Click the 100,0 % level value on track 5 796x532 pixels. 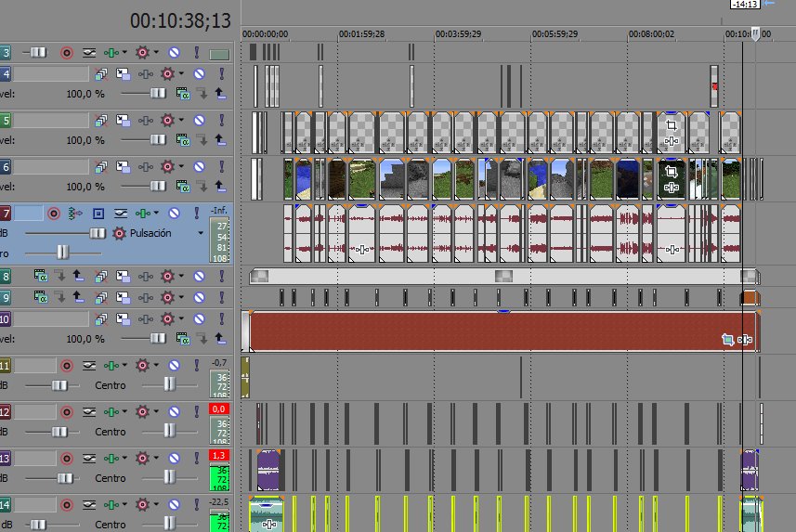pyautogui.click(x=85, y=140)
